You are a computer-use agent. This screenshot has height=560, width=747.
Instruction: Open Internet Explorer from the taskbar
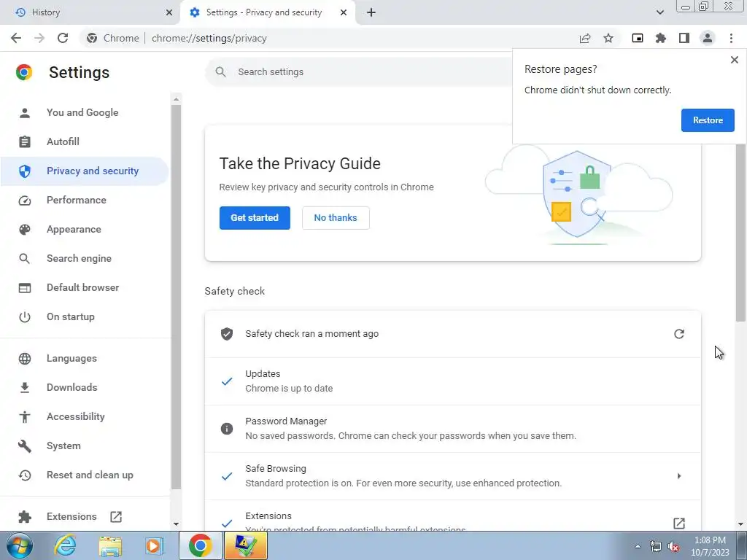click(65, 545)
